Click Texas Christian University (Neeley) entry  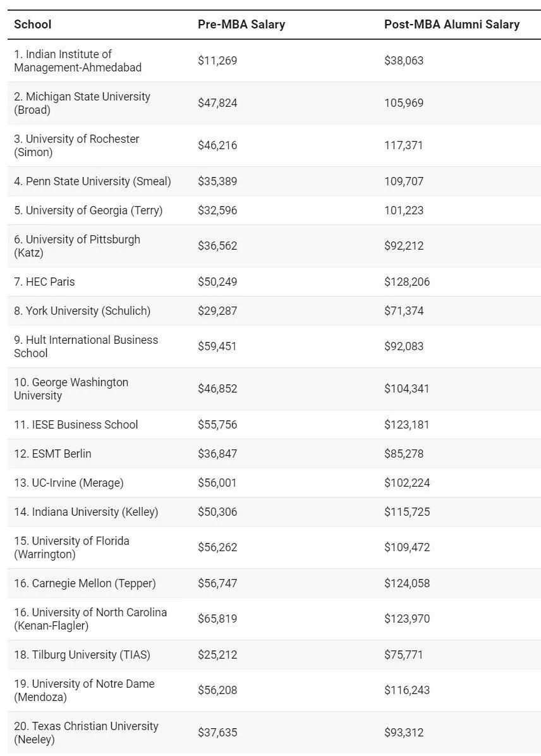tap(86, 733)
